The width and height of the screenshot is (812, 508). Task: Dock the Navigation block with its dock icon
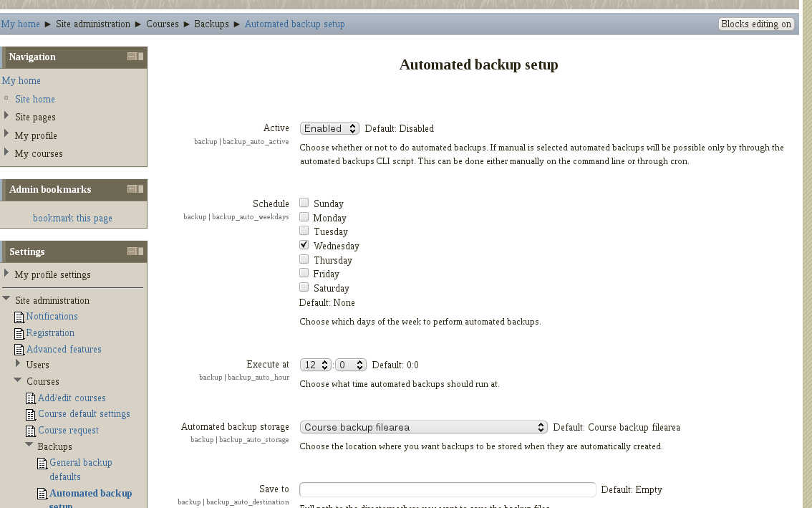coord(140,56)
